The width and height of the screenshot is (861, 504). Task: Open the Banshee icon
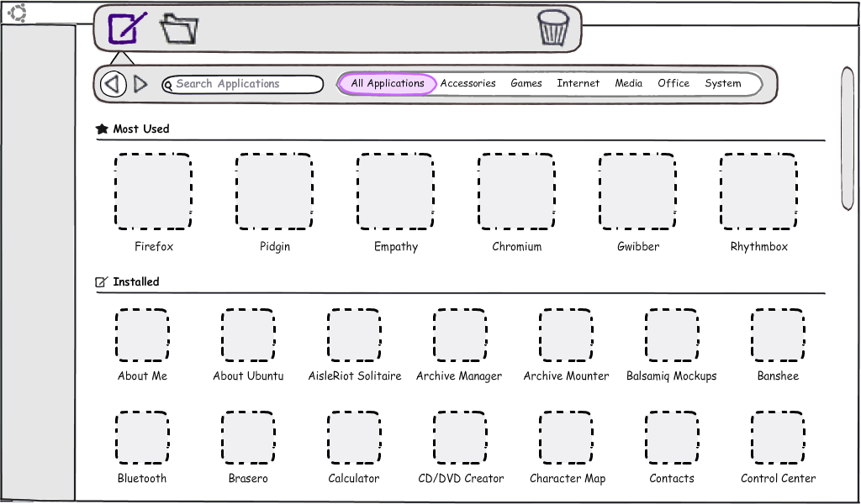tap(778, 335)
